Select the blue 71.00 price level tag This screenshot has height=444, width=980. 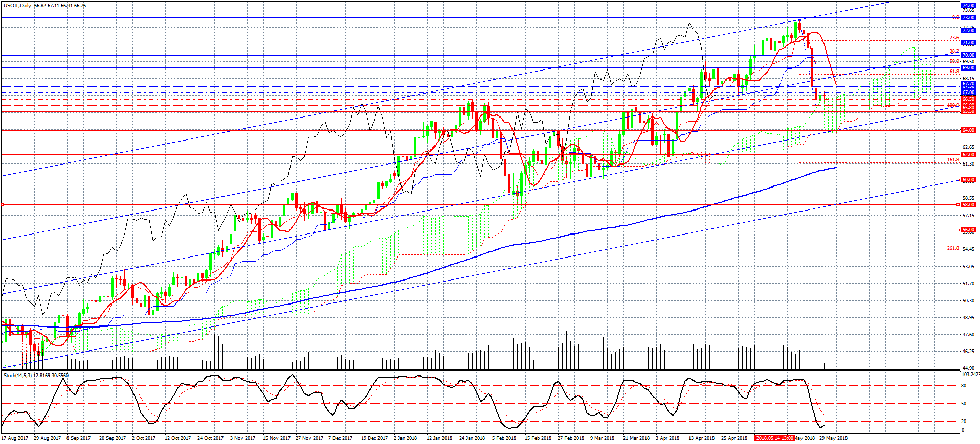[x=968, y=43]
